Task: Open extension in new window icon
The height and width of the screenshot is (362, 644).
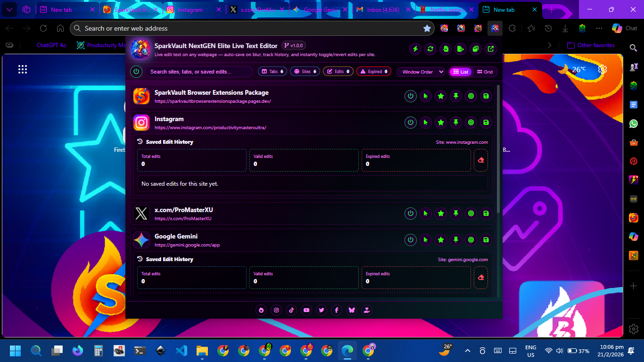Action: click(491, 49)
